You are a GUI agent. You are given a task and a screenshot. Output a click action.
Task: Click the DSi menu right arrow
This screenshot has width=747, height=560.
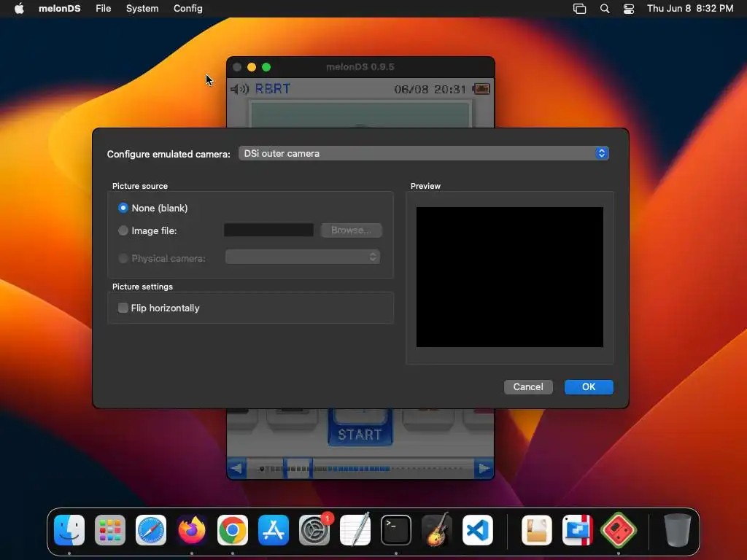[x=484, y=469]
